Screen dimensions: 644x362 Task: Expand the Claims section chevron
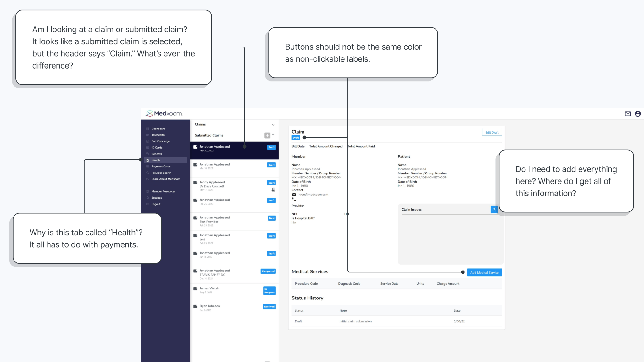coord(273,125)
